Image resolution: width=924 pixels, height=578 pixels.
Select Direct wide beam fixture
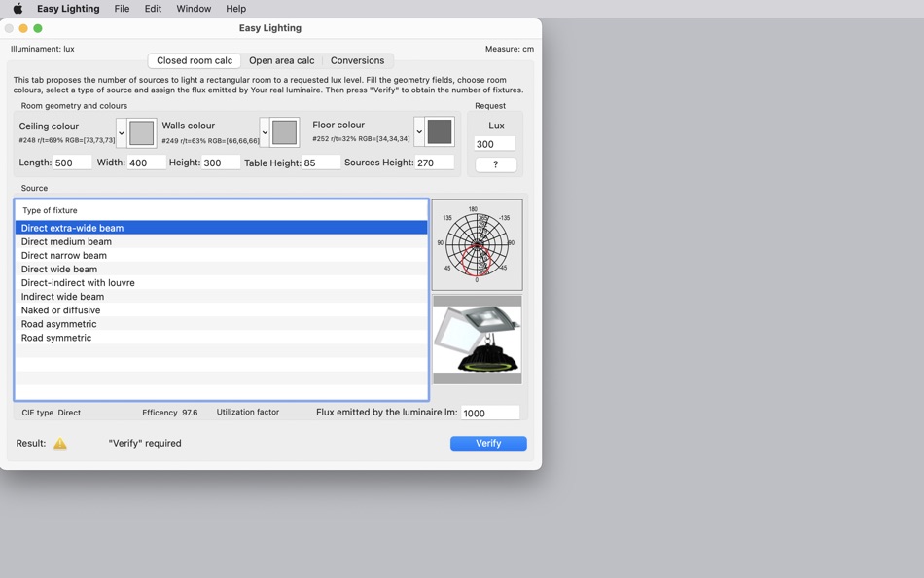222,269
